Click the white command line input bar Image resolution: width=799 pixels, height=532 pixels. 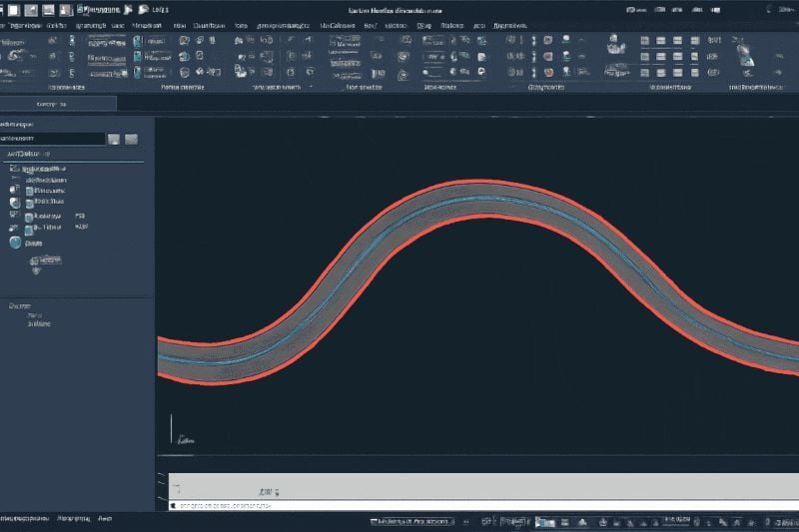click(483, 505)
